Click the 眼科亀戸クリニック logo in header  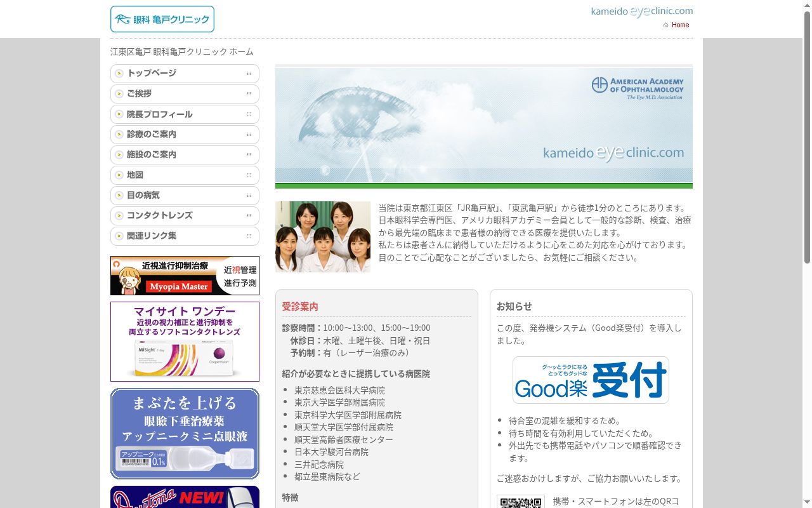coord(162,19)
